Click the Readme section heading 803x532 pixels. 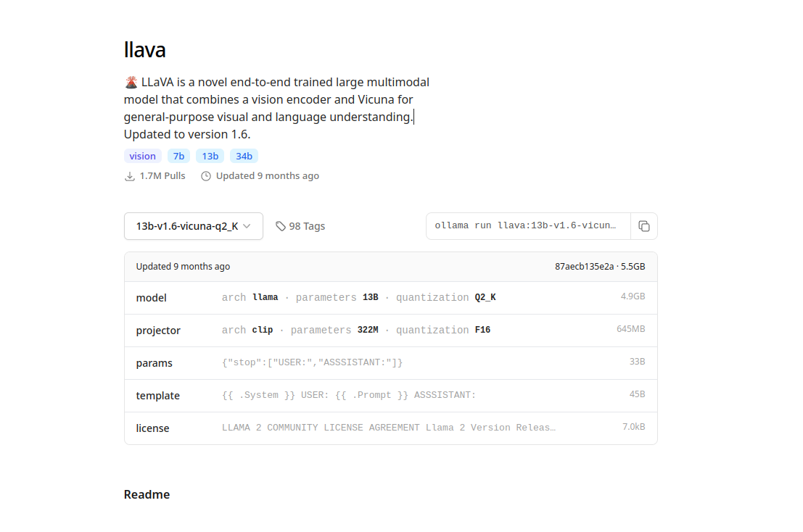pyautogui.click(x=147, y=495)
